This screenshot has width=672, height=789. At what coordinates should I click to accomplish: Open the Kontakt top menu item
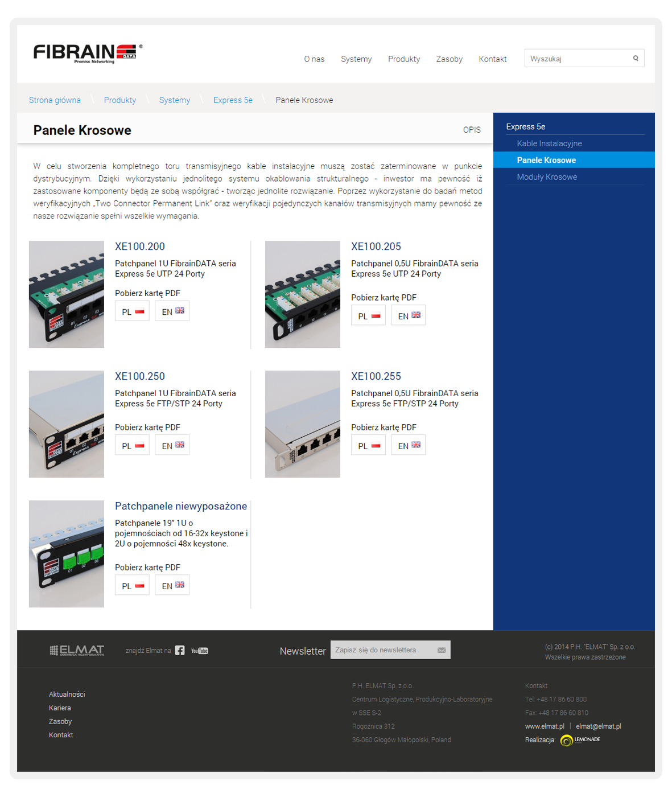point(493,59)
